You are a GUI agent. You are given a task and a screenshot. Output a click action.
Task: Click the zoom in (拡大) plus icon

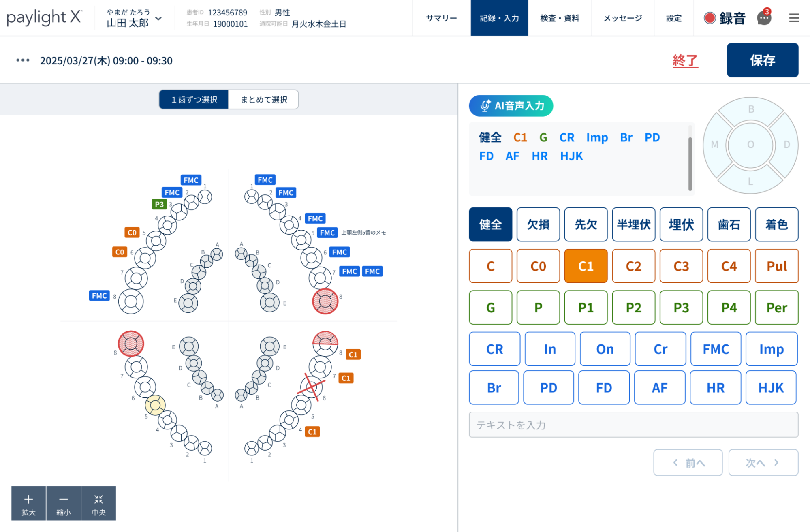click(x=28, y=499)
